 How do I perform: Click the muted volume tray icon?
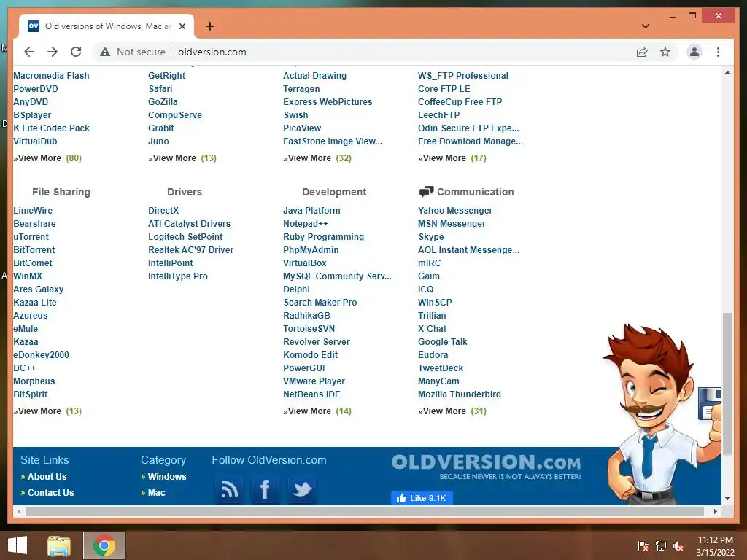pyautogui.click(x=678, y=545)
